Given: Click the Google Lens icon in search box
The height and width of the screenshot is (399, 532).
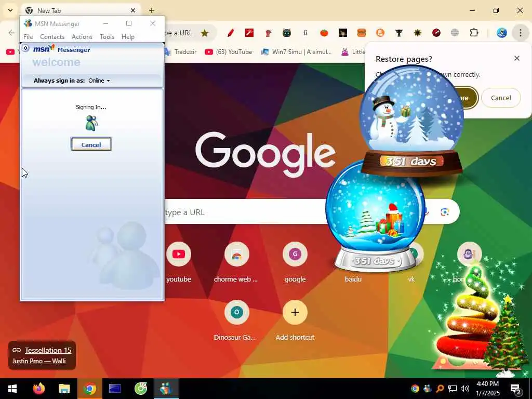Looking at the screenshot, I should tap(445, 212).
